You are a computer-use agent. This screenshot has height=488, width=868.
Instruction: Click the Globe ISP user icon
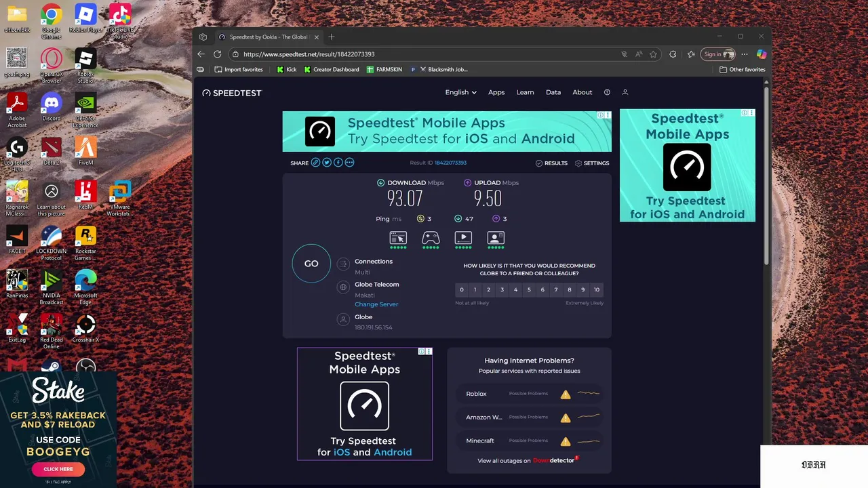[x=343, y=319]
